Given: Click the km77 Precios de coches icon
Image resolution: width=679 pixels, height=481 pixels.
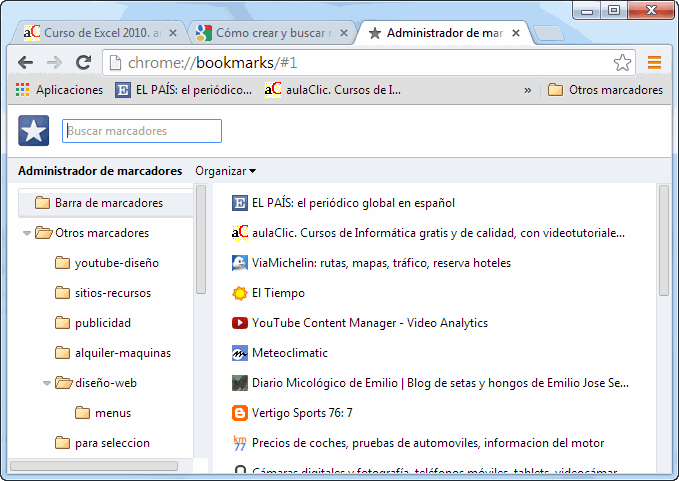Looking at the screenshot, I should click(239, 443).
